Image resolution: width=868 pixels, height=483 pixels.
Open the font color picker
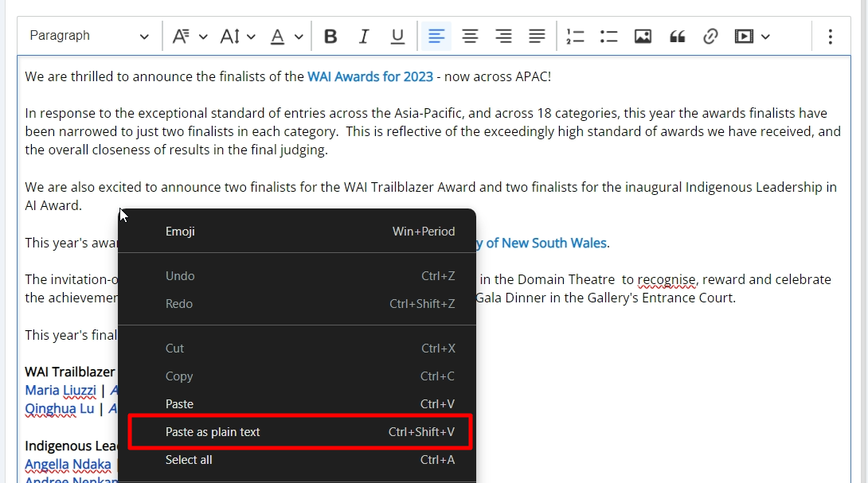pos(286,37)
